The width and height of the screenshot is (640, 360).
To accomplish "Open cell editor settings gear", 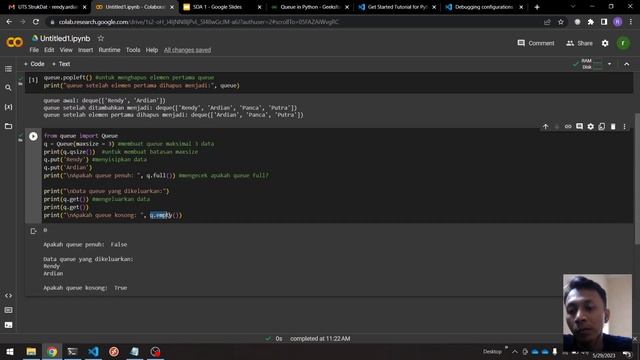I will (x=591, y=127).
